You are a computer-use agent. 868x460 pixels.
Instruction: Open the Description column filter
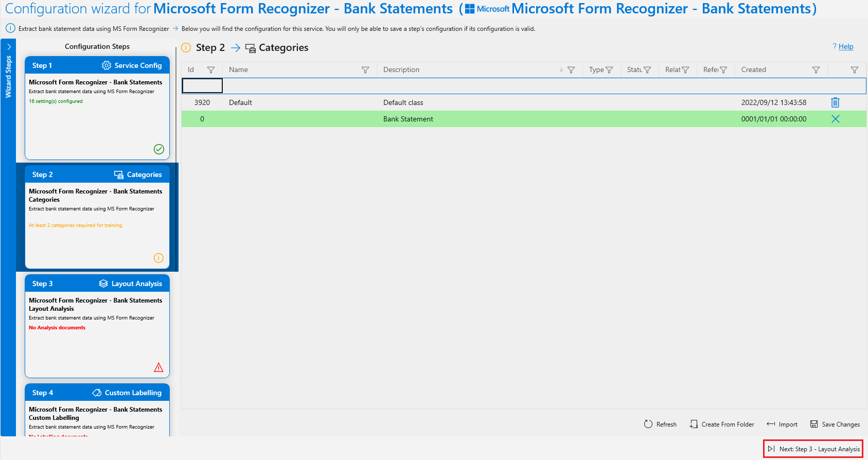(x=571, y=70)
